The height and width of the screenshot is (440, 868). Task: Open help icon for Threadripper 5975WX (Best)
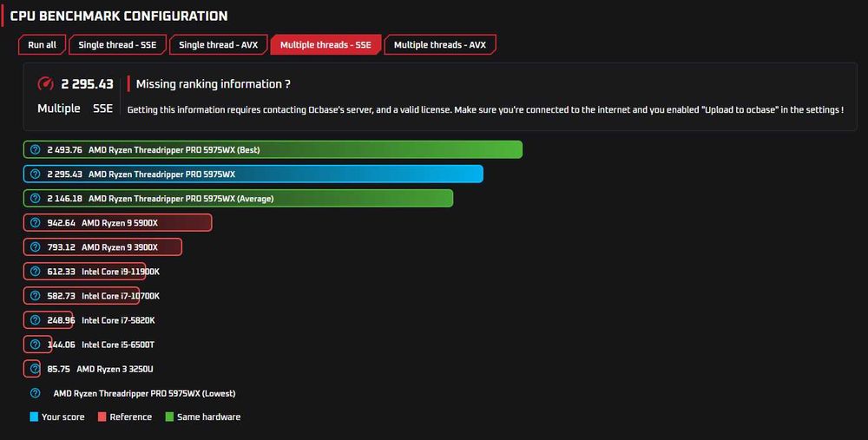click(x=35, y=149)
